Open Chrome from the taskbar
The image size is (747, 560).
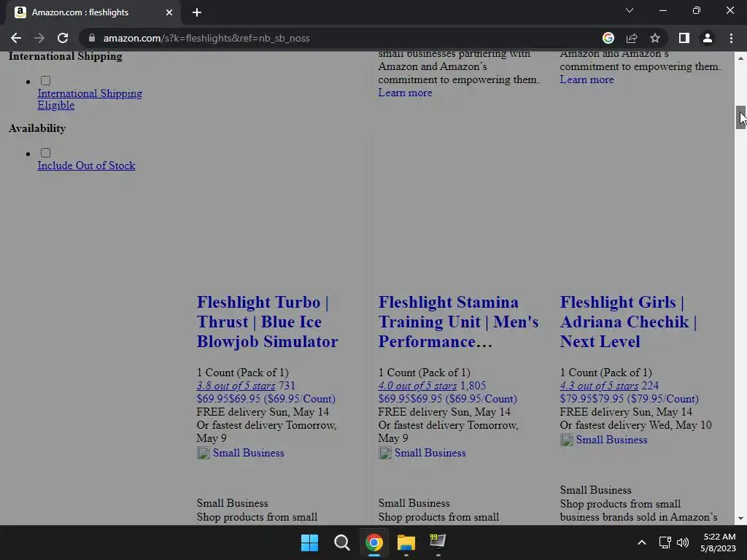[374, 542]
